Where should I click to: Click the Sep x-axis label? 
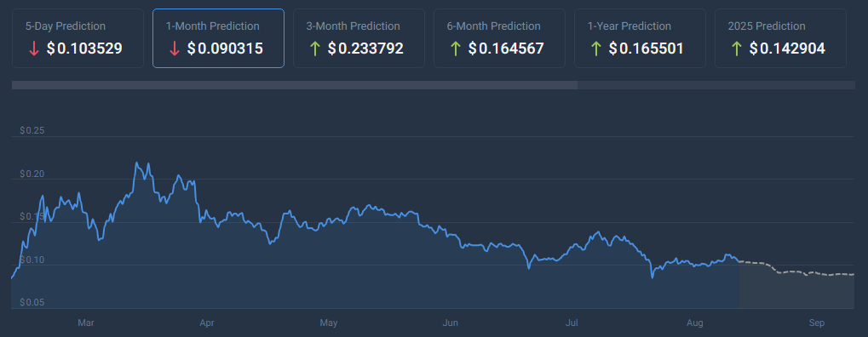pos(817,323)
